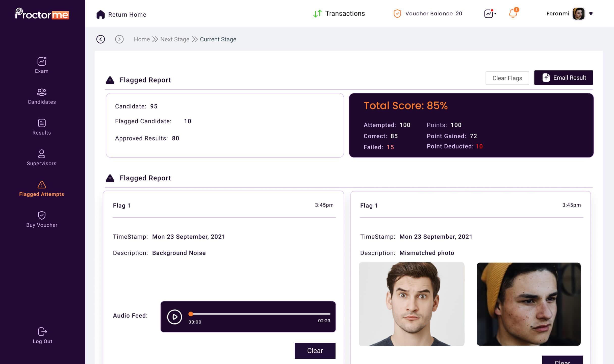Click warning triangle beside top Flagged Report

click(110, 80)
